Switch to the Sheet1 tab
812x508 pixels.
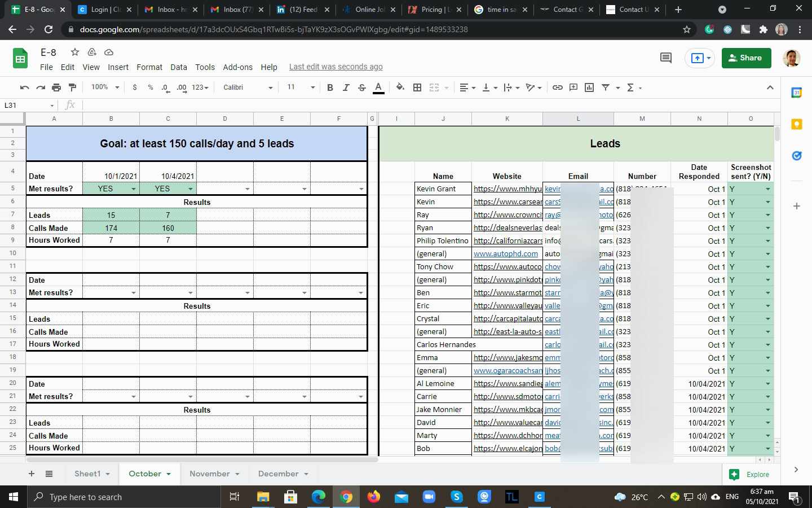click(x=91, y=474)
